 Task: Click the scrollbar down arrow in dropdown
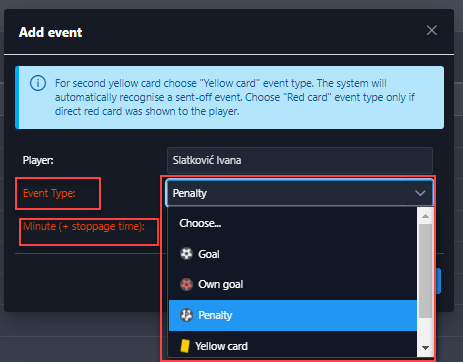click(425, 348)
